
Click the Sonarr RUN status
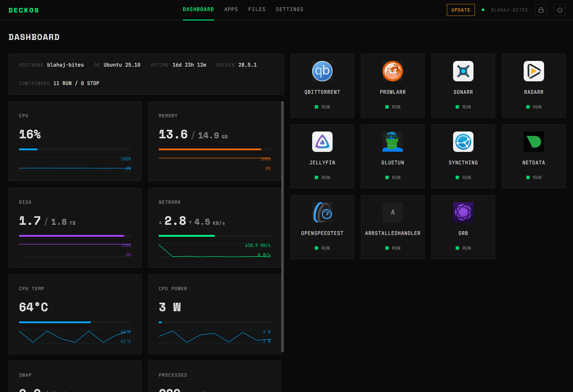tap(463, 107)
